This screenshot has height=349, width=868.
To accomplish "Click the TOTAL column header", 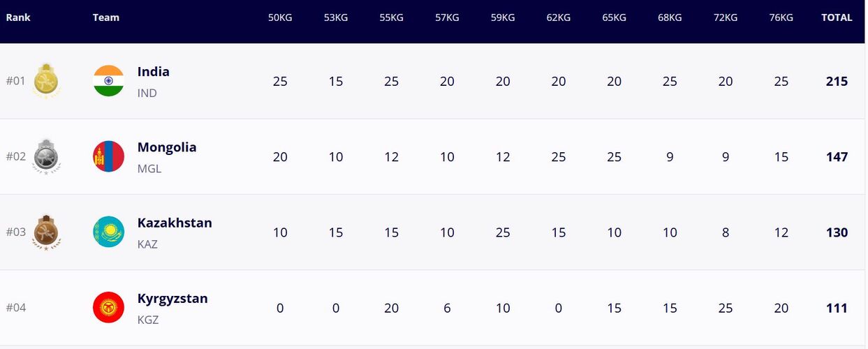I will 837,17.
